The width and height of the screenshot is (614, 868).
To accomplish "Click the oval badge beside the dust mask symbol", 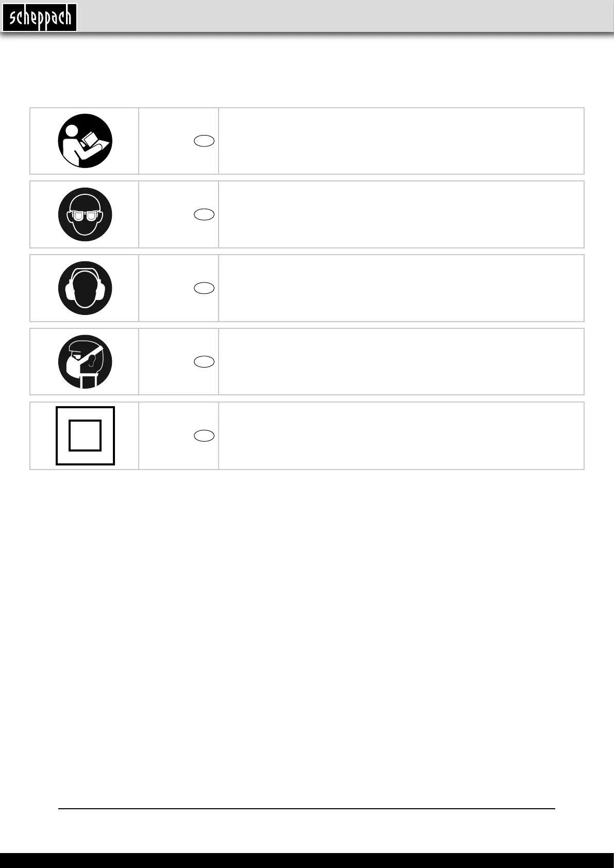I will [204, 362].
